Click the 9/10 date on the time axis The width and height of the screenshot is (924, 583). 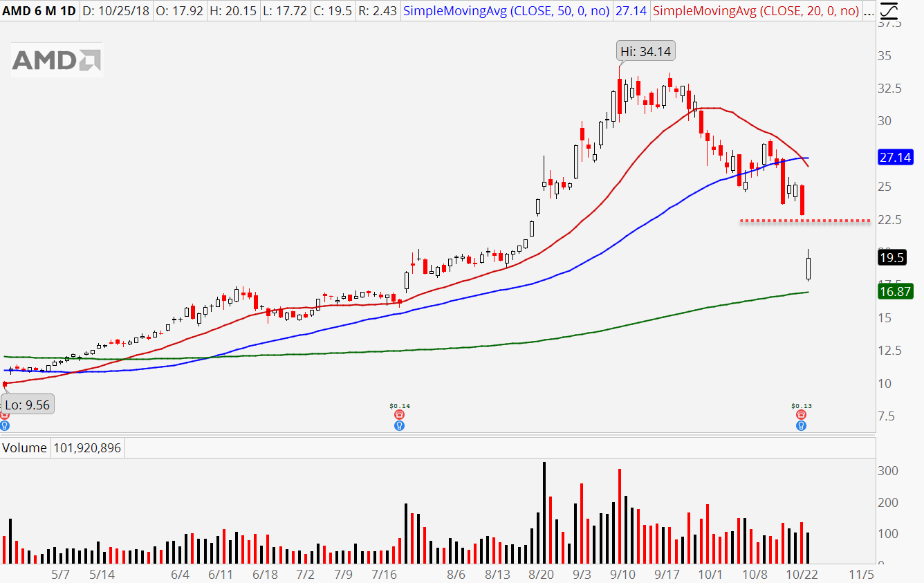pos(622,575)
